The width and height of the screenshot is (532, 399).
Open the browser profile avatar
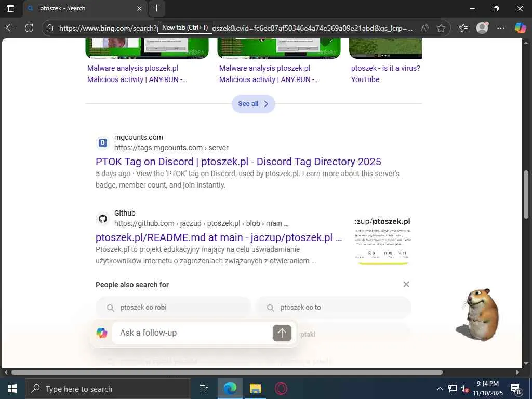click(x=482, y=28)
